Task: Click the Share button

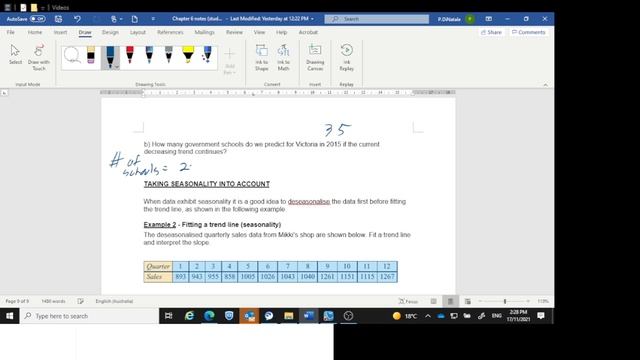Action: pyautogui.click(x=491, y=32)
